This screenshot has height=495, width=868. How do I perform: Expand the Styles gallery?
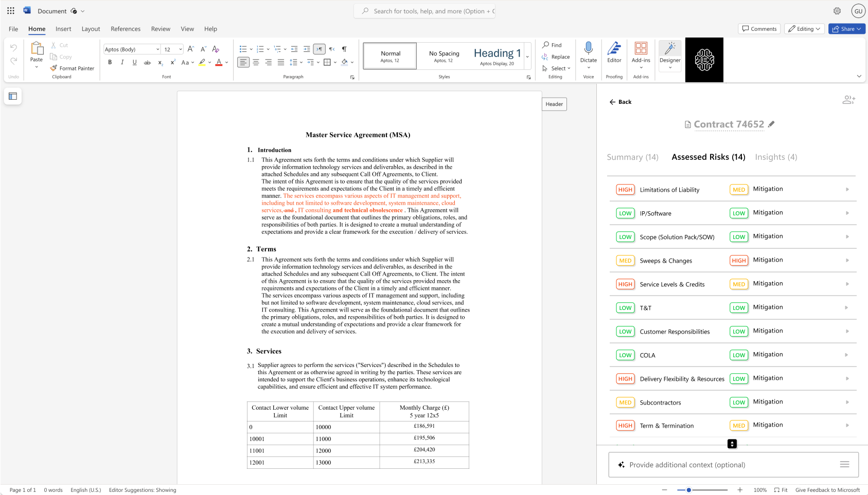[527, 56]
